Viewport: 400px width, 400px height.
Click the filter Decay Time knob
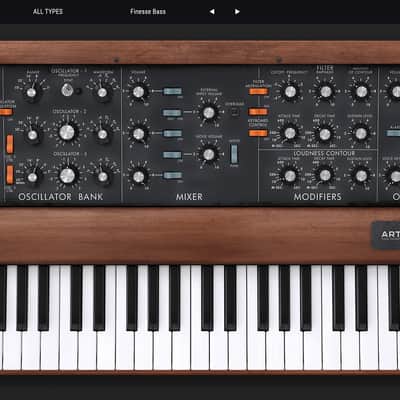click(325, 134)
